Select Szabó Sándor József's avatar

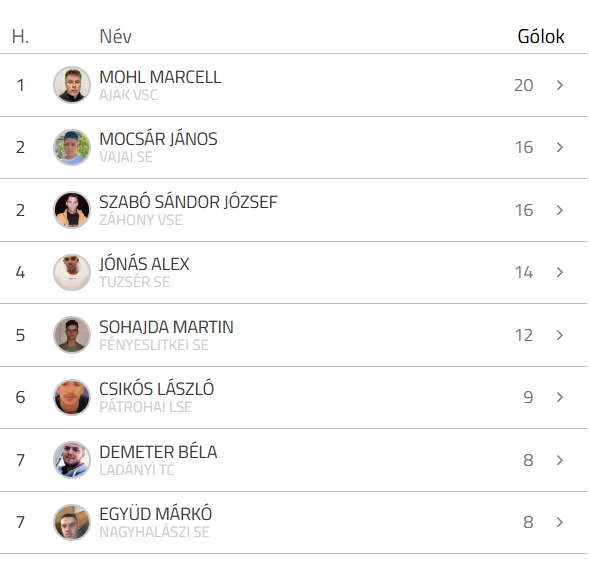pos(72,210)
